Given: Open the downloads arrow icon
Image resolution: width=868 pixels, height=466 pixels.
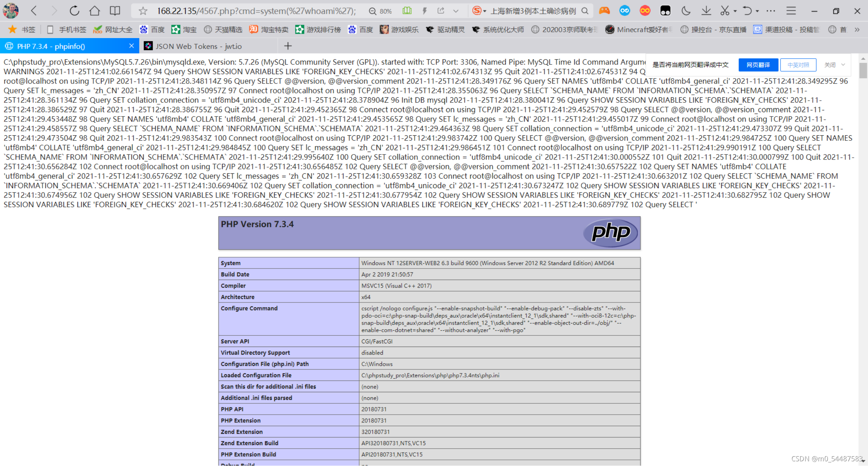Looking at the screenshot, I should click(x=706, y=11).
